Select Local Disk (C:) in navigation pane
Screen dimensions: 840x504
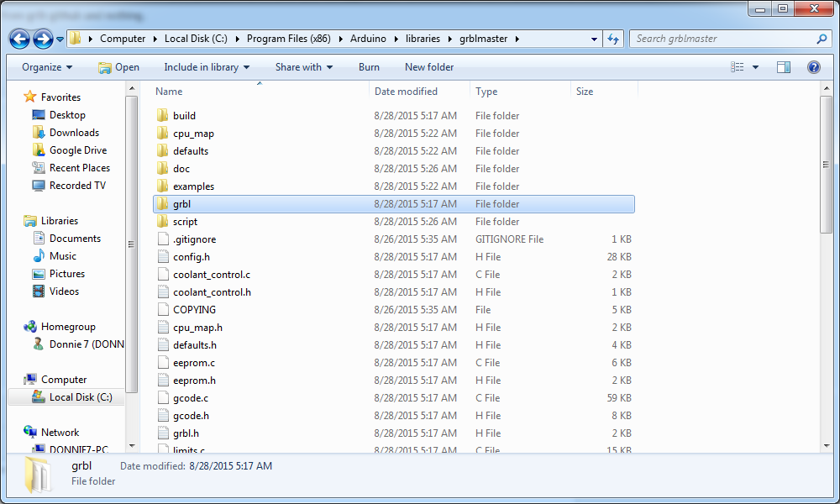tap(80, 397)
